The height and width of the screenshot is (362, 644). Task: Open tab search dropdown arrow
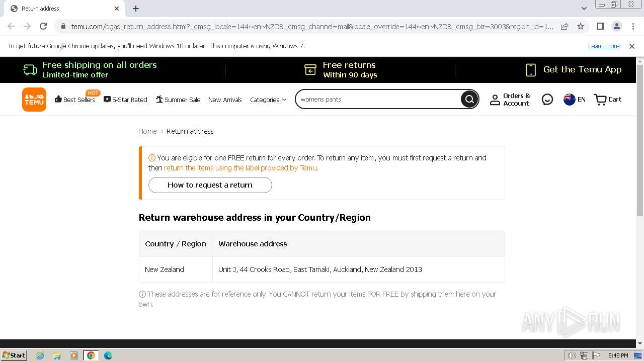[x=584, y=9]
